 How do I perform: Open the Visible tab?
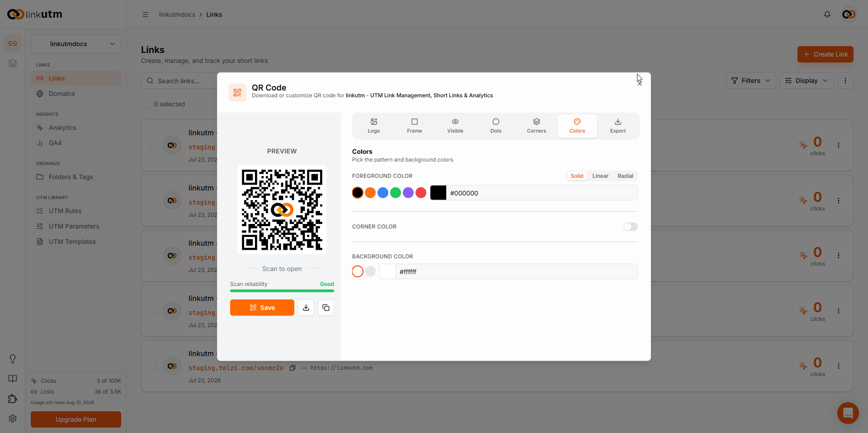(455, 126)
